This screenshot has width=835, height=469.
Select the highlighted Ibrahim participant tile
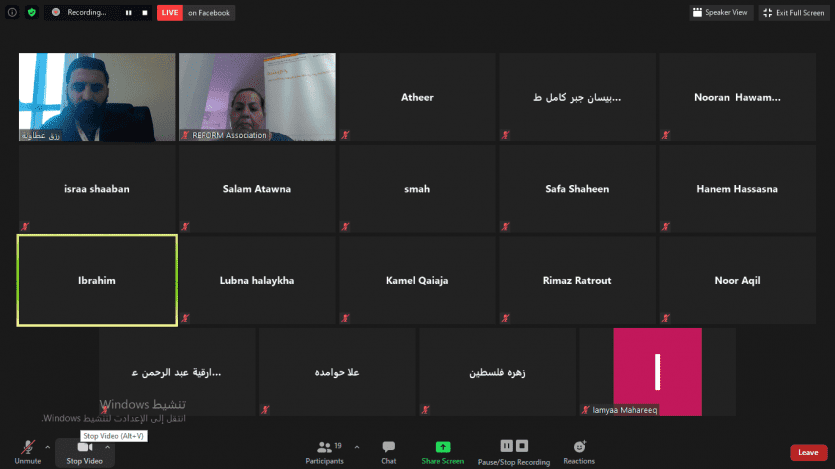pyautogui.click(x=97, y=281)
